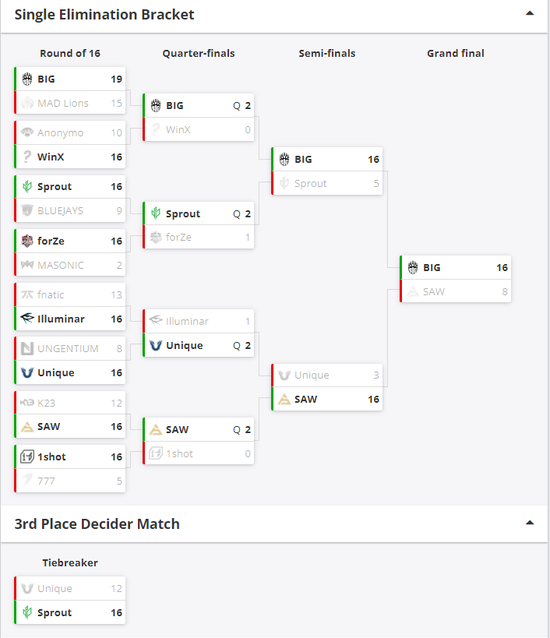The width and height of the screenshot is (550, 638).
Task: Click the WinX question mark icon in Round of 16
Action: (27, 157)
